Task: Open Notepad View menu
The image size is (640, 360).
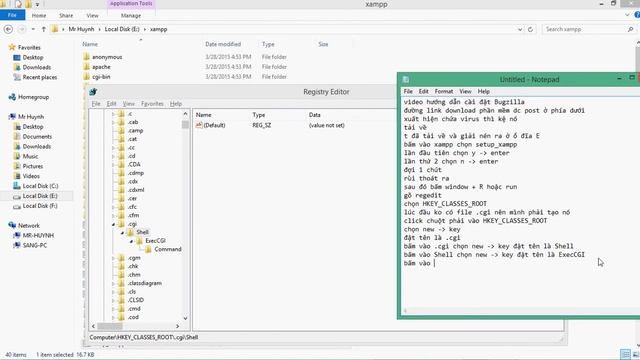Action: click(x=465, y=91)
